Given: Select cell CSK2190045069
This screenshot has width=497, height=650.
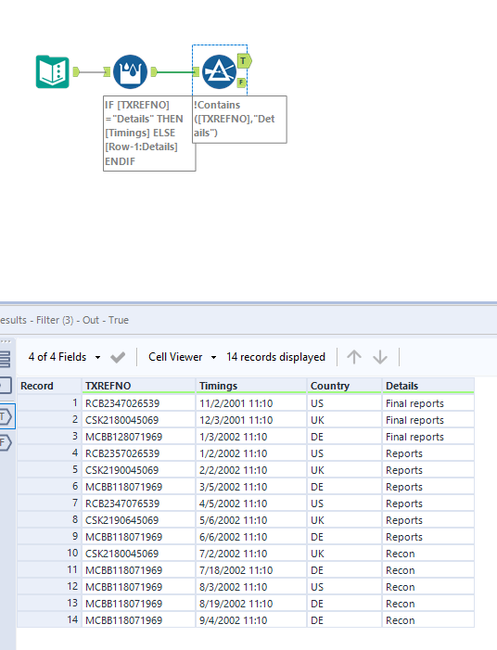Looking at the screenshot, I should coord(138,470).
